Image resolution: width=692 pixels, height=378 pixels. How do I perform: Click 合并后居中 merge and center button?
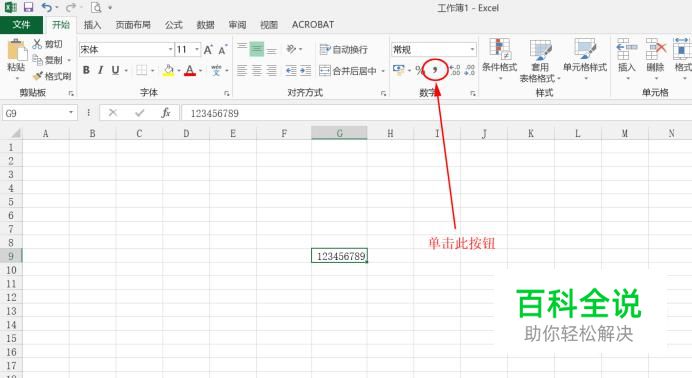pos(348,71)
